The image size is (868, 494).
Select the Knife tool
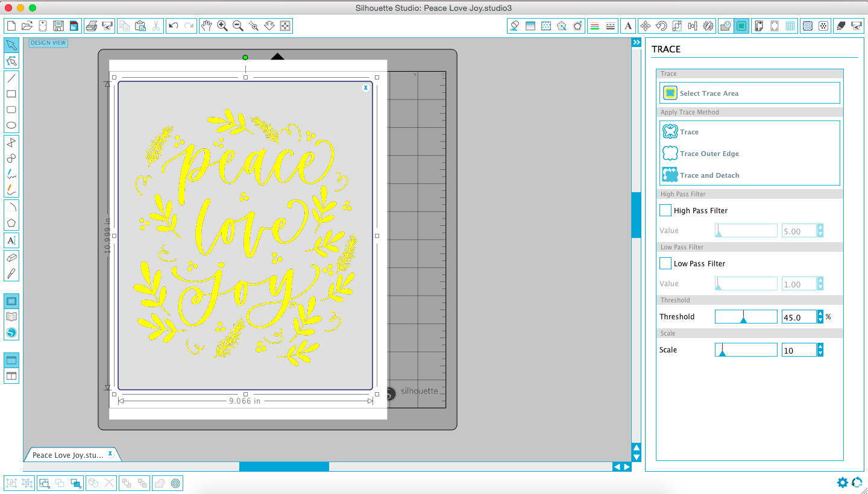coord(11,274)
